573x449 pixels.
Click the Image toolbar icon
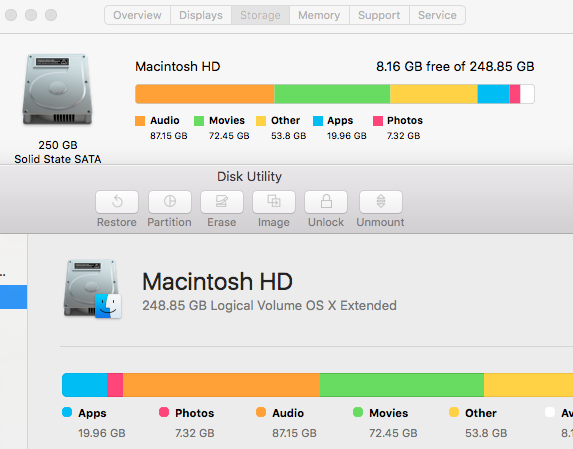click(274, 202)
